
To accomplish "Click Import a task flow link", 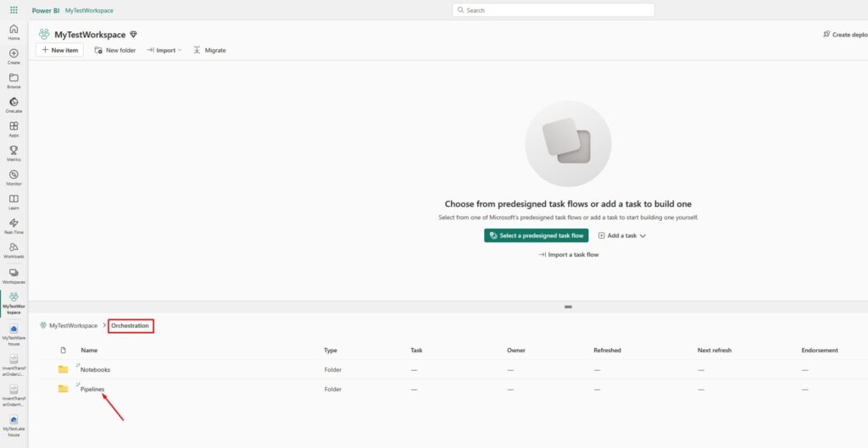I will tap(569, 255).
